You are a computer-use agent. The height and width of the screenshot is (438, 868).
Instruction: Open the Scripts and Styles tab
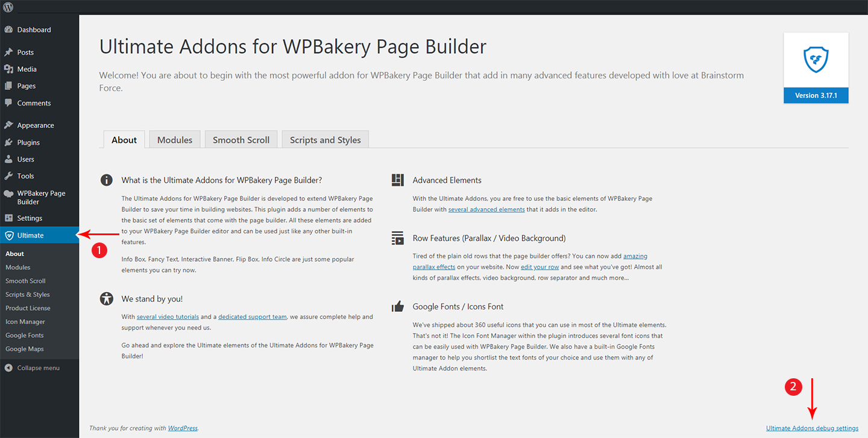pyautogui.click(x=325, y=139)
